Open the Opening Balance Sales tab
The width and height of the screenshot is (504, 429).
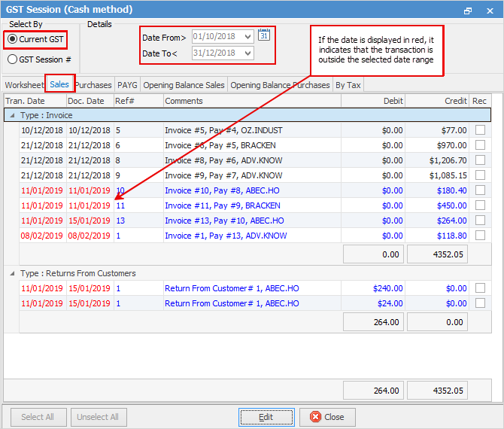click(184, 85)
